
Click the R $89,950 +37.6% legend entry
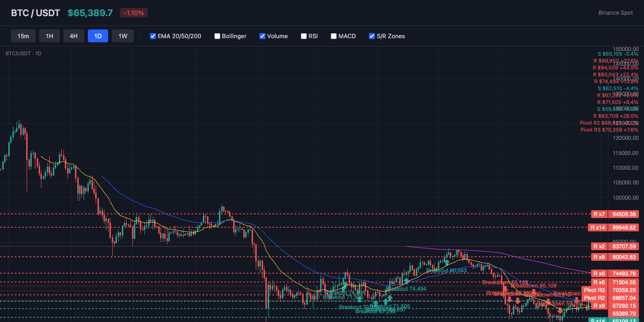pos(616,61)
